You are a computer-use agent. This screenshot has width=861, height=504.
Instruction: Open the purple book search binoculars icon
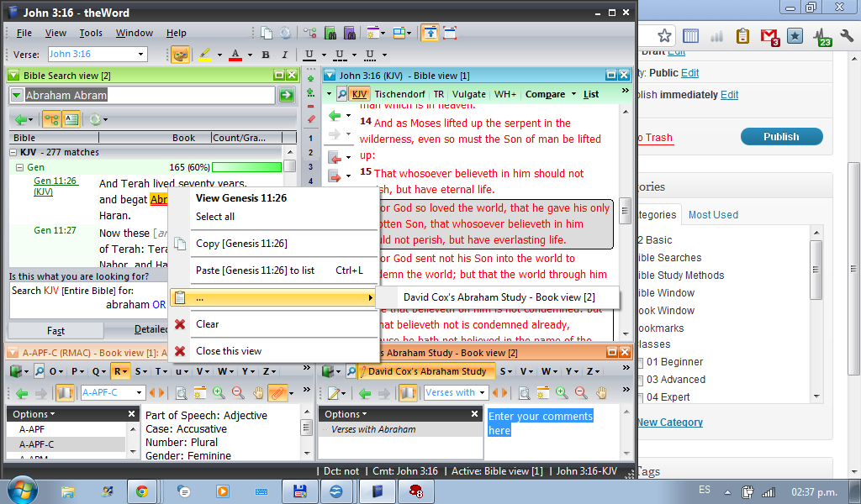pyautogui.click(x=349, y=33)
